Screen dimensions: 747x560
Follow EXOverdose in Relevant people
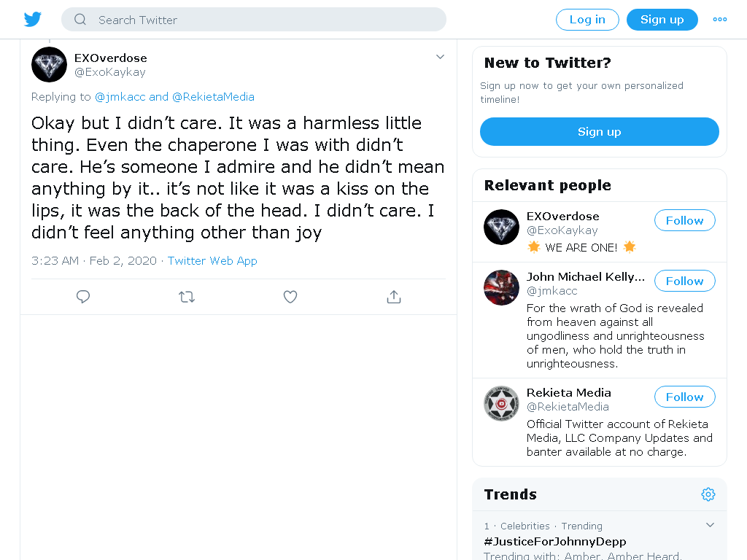(x=684, y=220)
